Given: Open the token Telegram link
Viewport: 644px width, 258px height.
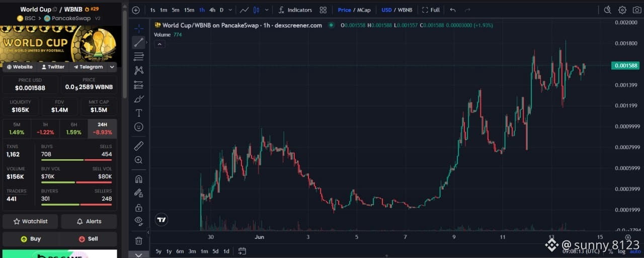Looking at the screenshot, I should click(x=88, y=67).
